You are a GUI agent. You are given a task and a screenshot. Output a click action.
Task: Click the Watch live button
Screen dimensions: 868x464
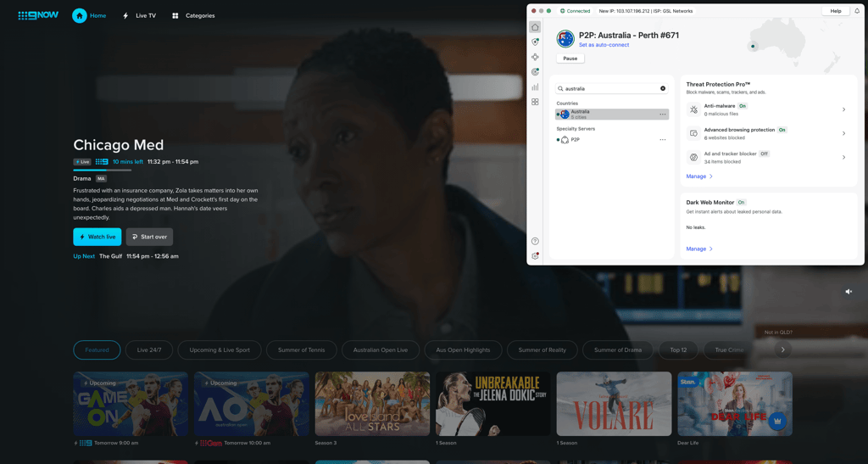[x=97, y=237]
